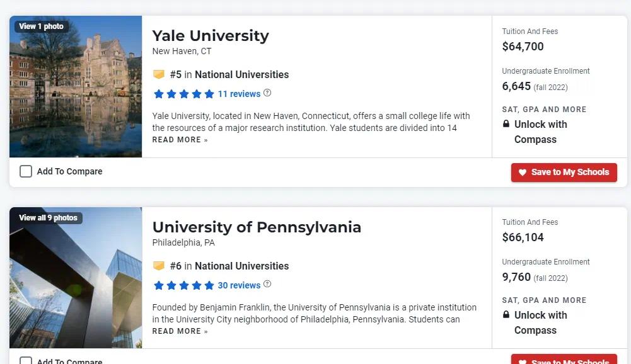631x364 pixels.
Task: Click the lock icon in Penn card
Action: pos(506,314)
